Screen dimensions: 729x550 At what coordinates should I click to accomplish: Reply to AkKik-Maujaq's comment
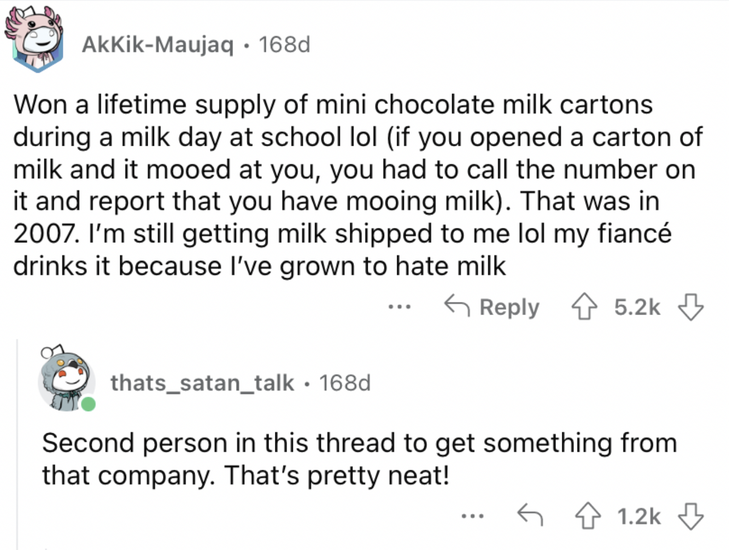click(x=493, y=307)
